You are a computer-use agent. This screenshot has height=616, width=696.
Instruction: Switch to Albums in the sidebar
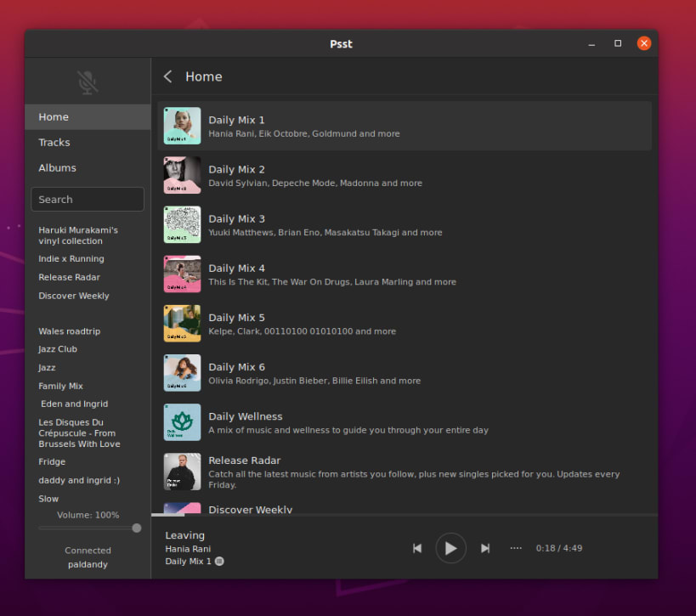point(88,167)
